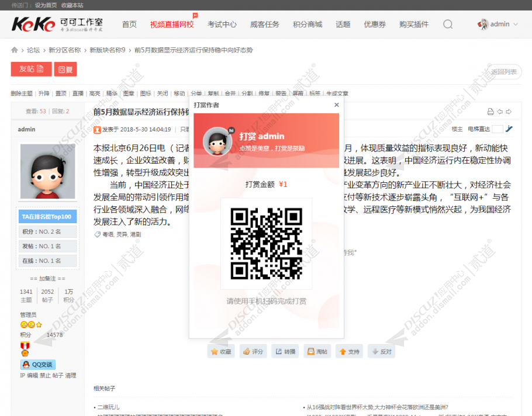Screen dimensions: 532x416
Task: Click the 反对 down-arrow button
Action: tap(382, 352)
